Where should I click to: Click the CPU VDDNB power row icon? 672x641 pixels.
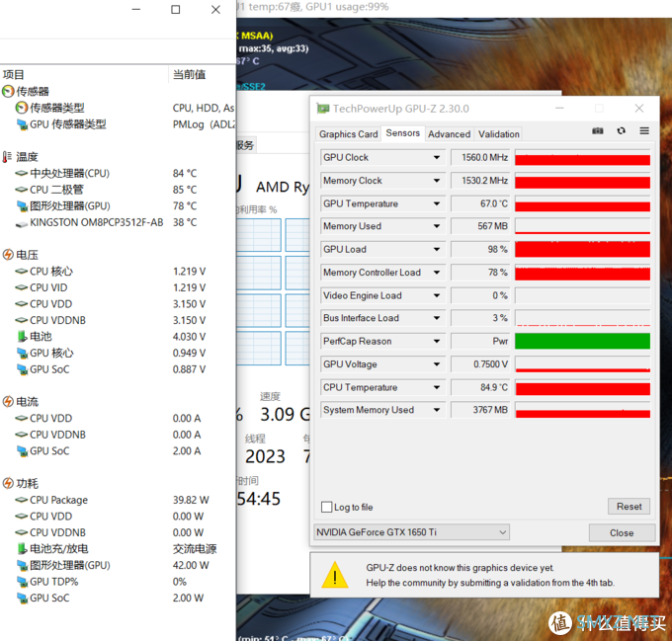click(x=22, y=532)
